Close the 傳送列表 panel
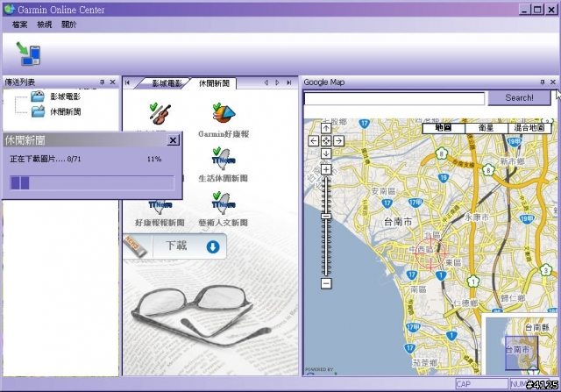Viewport: 561px width, 392px height. point(113,82)
